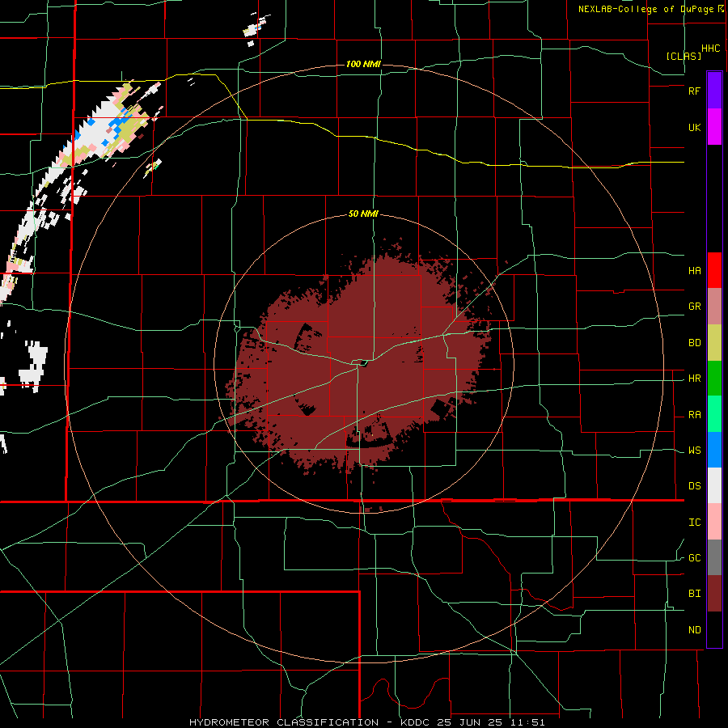This screenshot has width=728, height=728.
Task: Click the RF purple legend swatch
Action: click(x=714, y=90)
